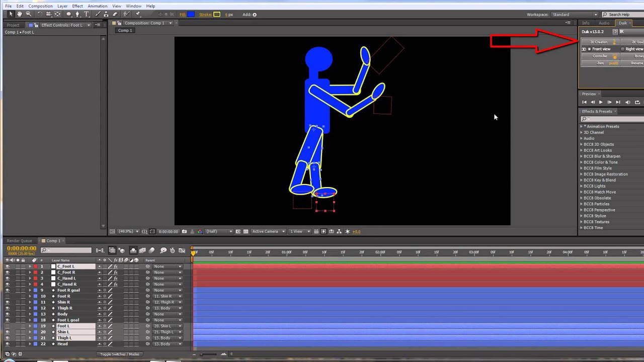Click the IK Creation button in Duik
The height and width of the screenshot is (362, 644).
coord(600,42)
